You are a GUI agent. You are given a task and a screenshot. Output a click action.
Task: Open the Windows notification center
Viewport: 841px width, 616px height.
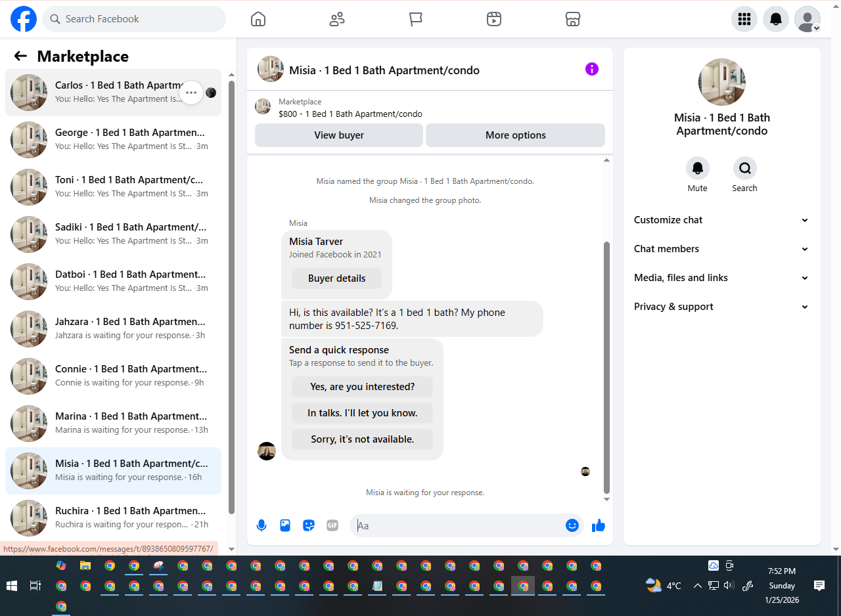click(x=819, y=586)
